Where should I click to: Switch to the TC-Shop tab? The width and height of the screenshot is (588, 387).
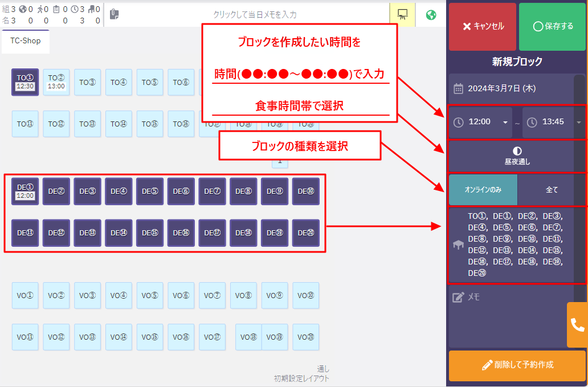tap(26, 41)
